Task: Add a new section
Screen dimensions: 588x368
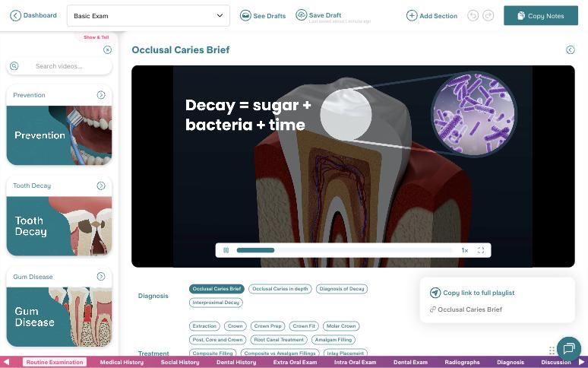Action: (432, 16)
